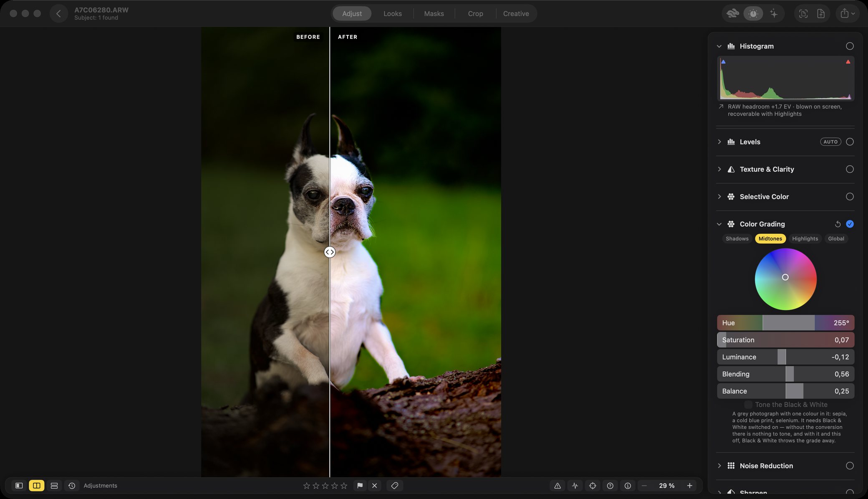Click the document export icon
Screen dimensions: 868x499
click(821, 13)
